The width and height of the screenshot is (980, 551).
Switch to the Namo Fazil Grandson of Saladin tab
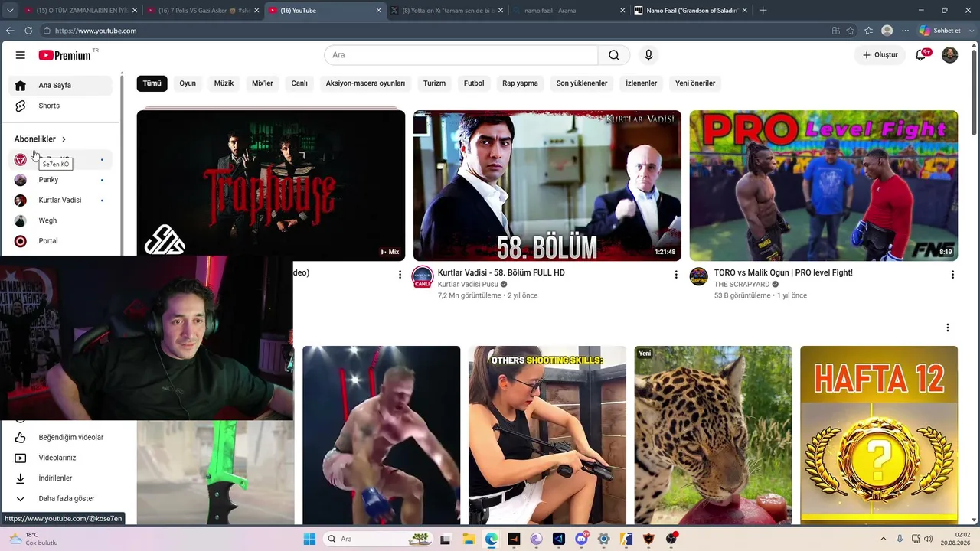tap(690, 11)
